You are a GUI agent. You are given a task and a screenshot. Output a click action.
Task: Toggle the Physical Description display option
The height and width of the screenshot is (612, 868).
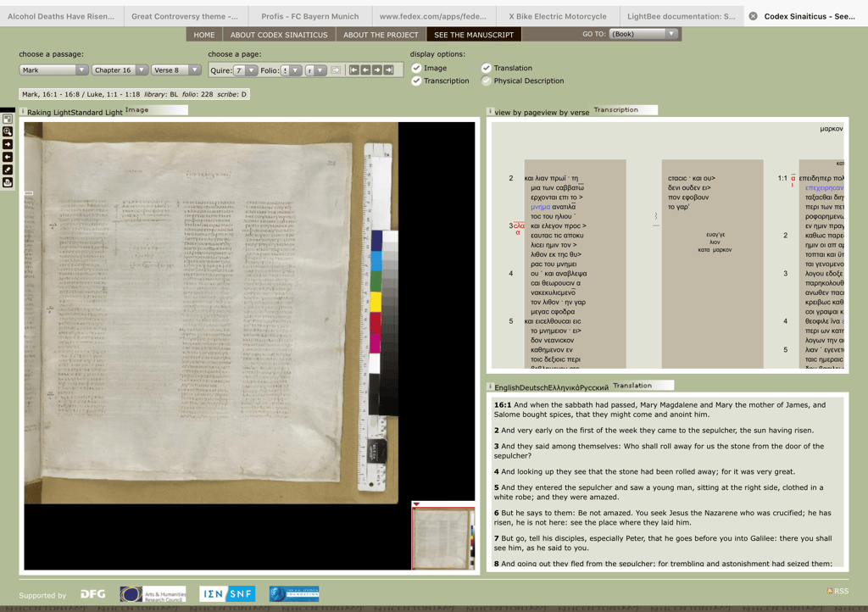coord(486,81)
